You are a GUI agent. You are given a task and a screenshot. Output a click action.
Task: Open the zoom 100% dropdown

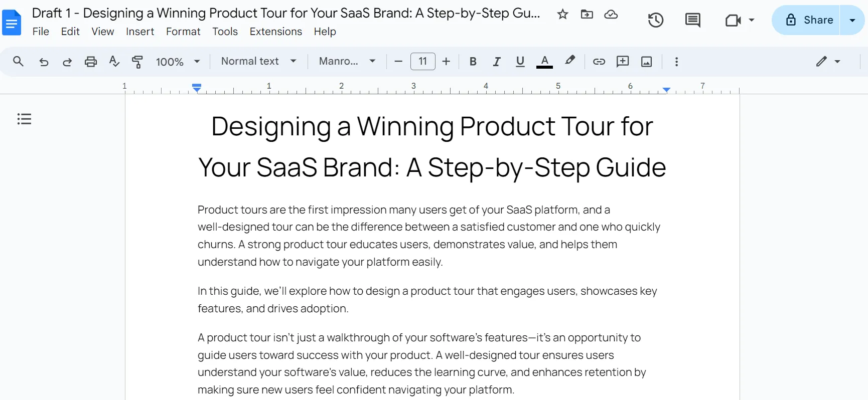click(178, 62)
